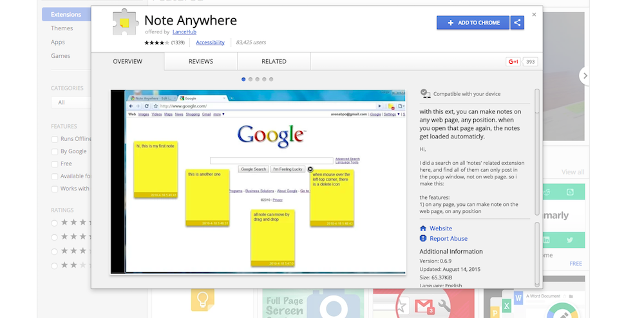Open the LanceHub developer link
Viewport: 644px width, 318px height.
coord(185,32)
